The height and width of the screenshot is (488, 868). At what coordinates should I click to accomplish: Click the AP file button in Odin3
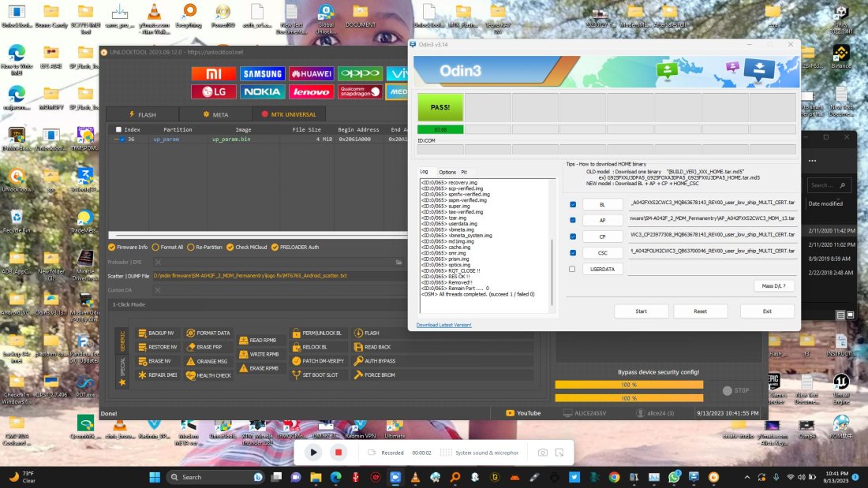602,221
